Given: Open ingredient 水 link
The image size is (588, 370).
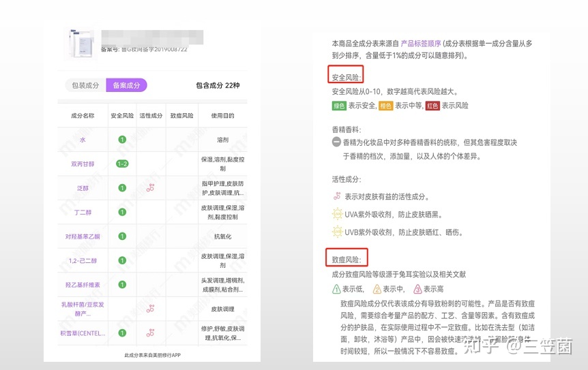Looking at the screenshot, I should (83, 140).
